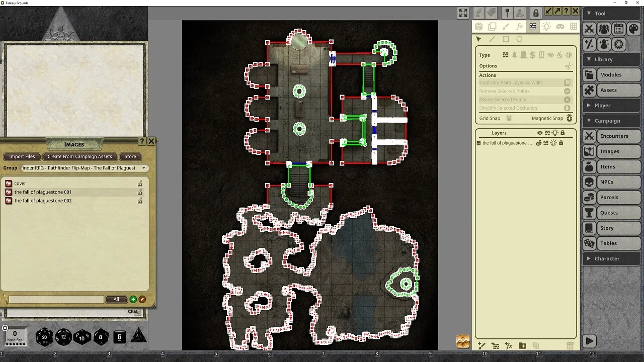This screenshot has height=362, width=644.
Task: Switch to the fx effects tab
Action: [520, 27]
